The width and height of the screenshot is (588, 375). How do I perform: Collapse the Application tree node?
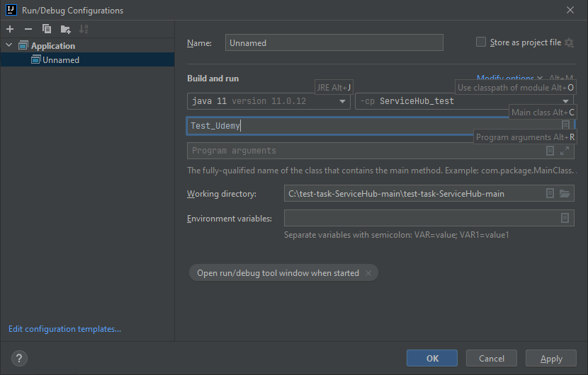click(9, 45)
